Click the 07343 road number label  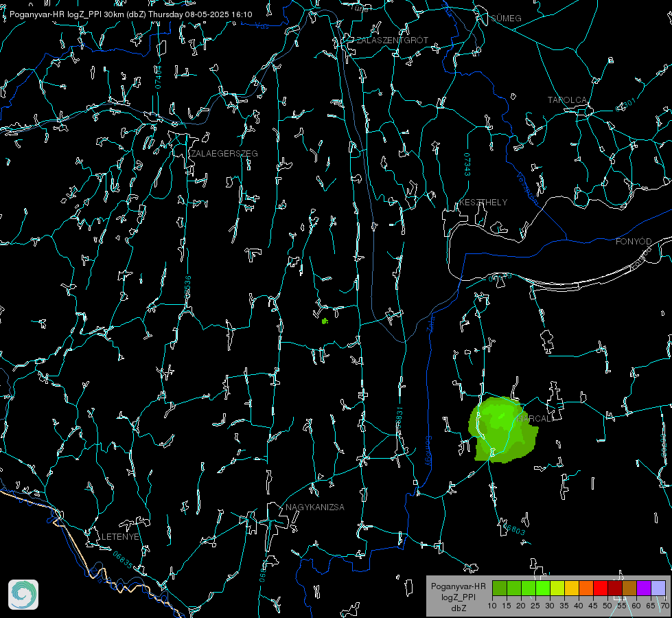467,164
